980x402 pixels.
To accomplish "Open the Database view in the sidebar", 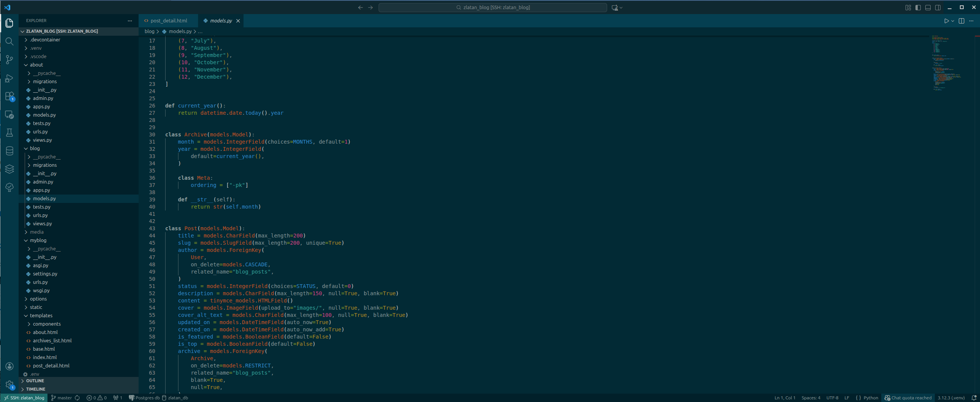I will tap(9, 151).
